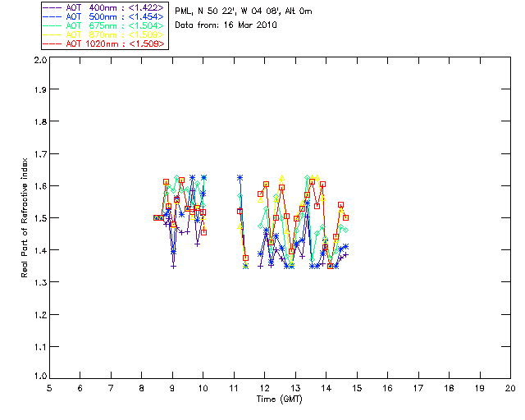Click the 'Real Part of Refractive Index' axis label
The height and width of the screenshot is (420, 525).
coord(25,217)
